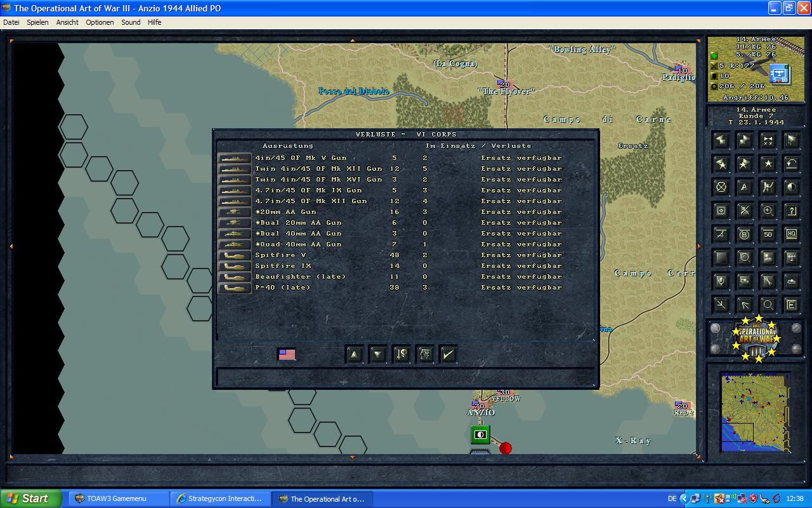Screen dimensions: 812x508
Task: Click the Operational Art of War taskbar button
Action: pyautogui.click(x=322, y=498)
